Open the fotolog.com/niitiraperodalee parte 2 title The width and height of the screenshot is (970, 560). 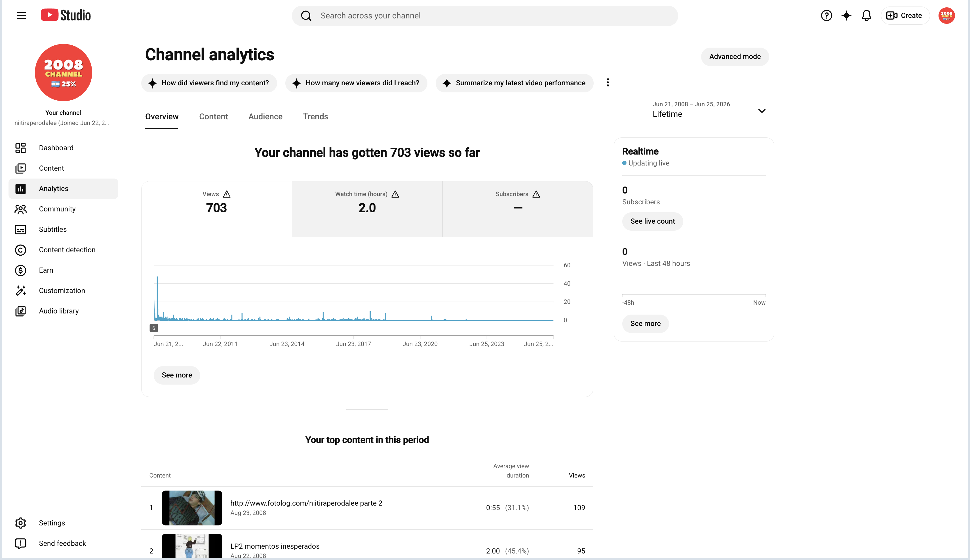(x=306, y=503)
